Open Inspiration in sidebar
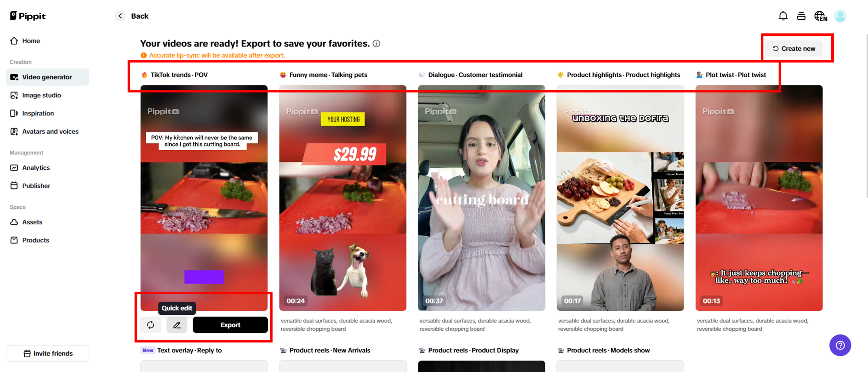The height and width of the screenshot is (372, 868). [48, 113]
